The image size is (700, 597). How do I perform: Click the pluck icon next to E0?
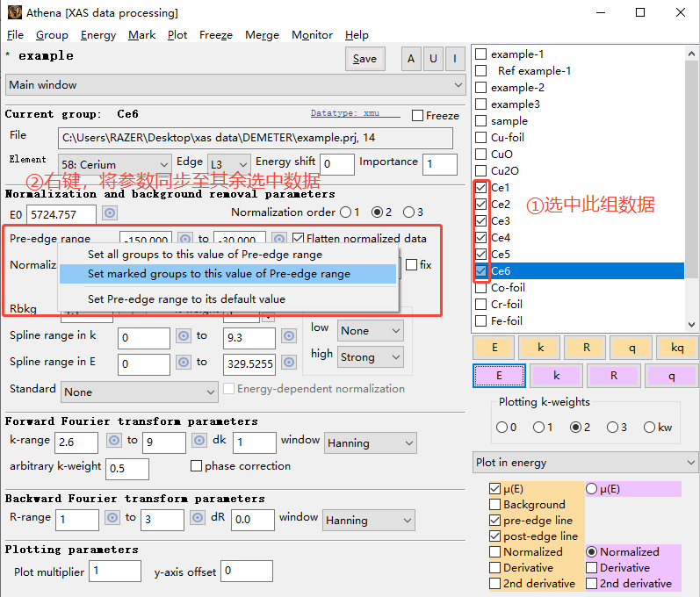pyautogui.click(x=110, y=213)
